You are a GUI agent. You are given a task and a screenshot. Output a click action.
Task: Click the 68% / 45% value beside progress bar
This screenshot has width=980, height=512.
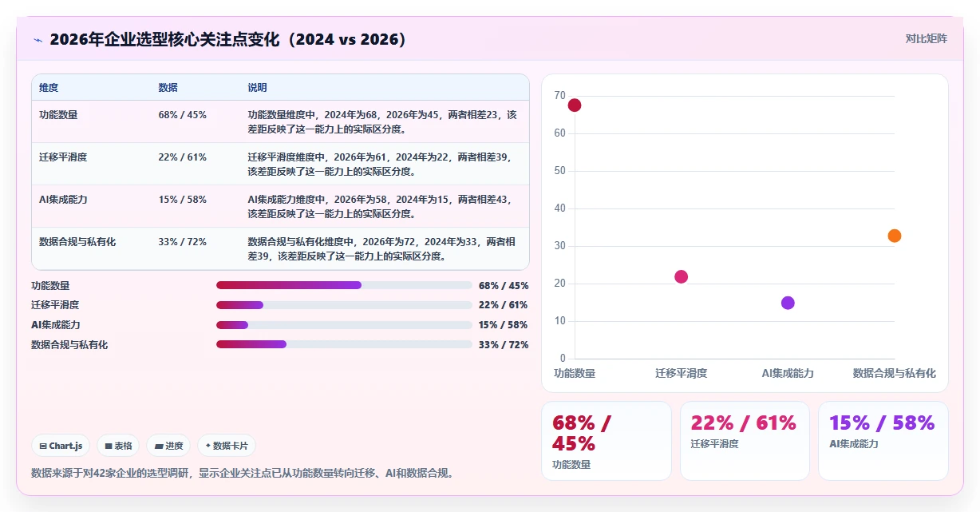click(x=504, y=285)
